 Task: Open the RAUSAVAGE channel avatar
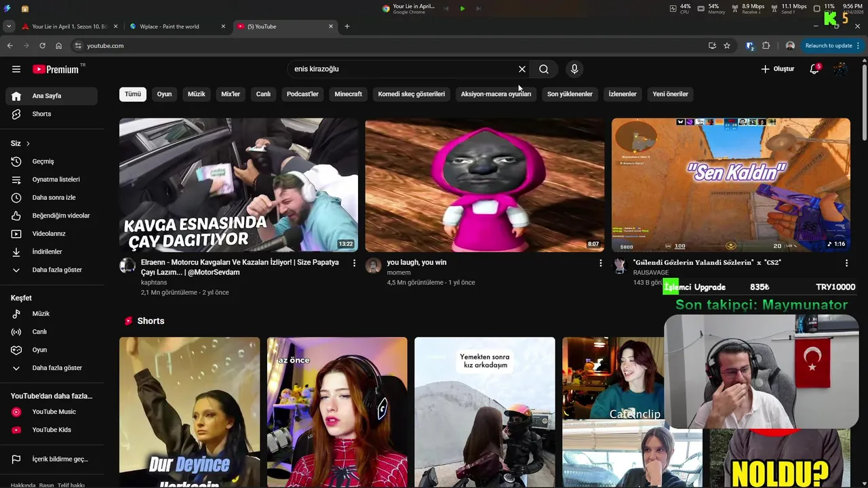(x=620, y=266)
